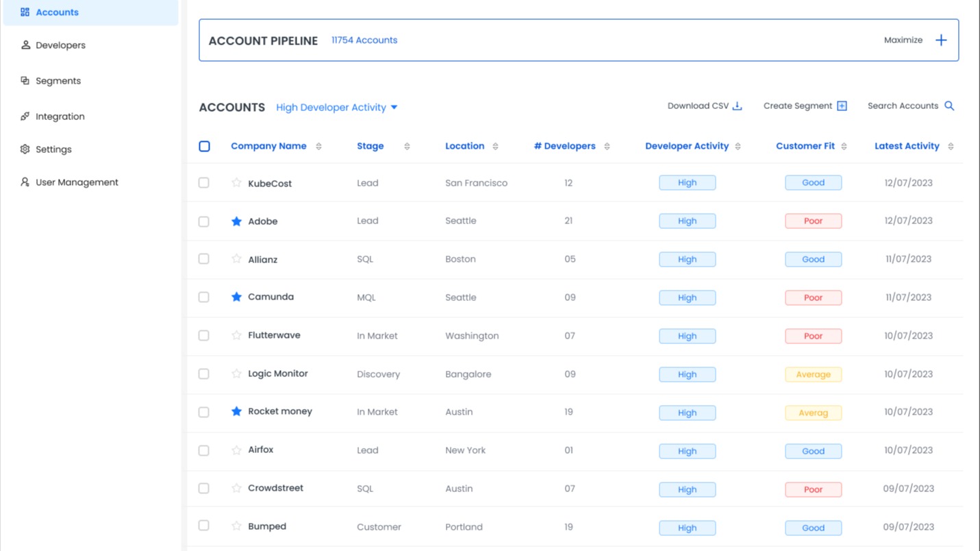Sort the table by Company Name

(318, 145)
